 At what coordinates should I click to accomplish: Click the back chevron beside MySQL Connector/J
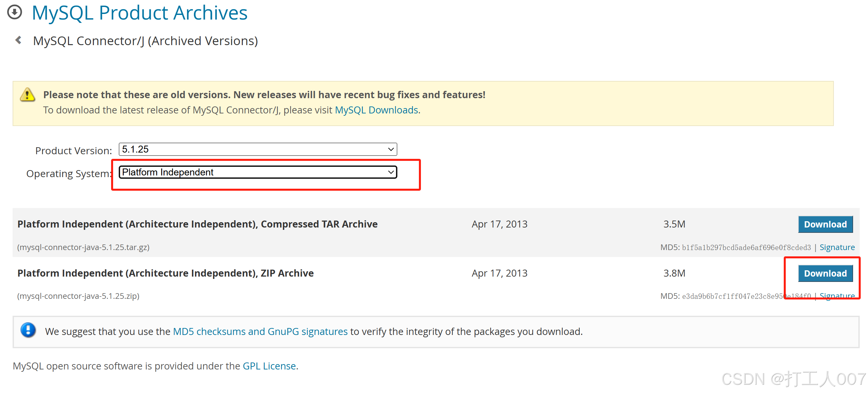coord(19,40)
